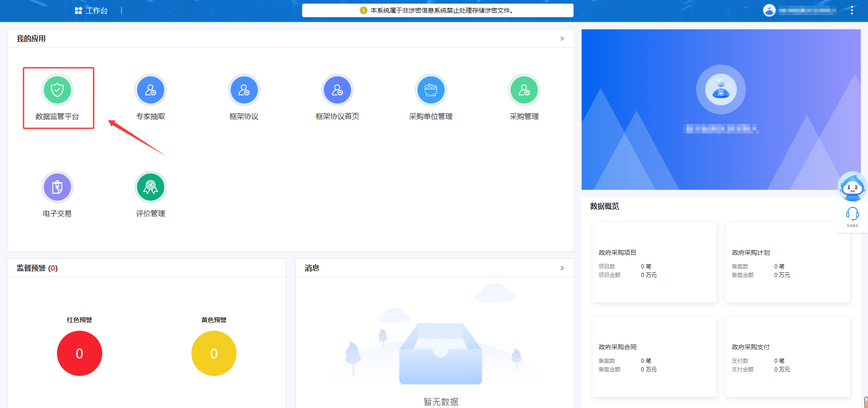
Task: Click the large profile avatar in banner
Action: [x=721, y=89]
